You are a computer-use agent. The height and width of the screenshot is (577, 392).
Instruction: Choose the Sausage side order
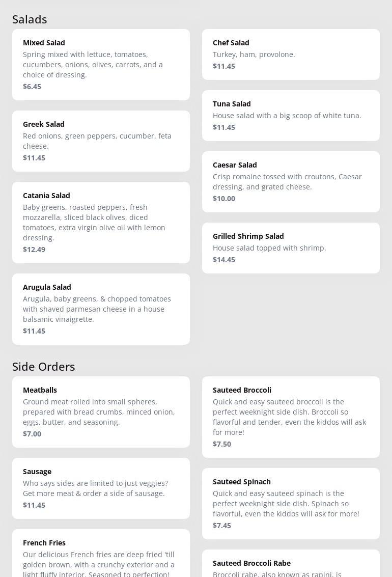pos(101,488)
